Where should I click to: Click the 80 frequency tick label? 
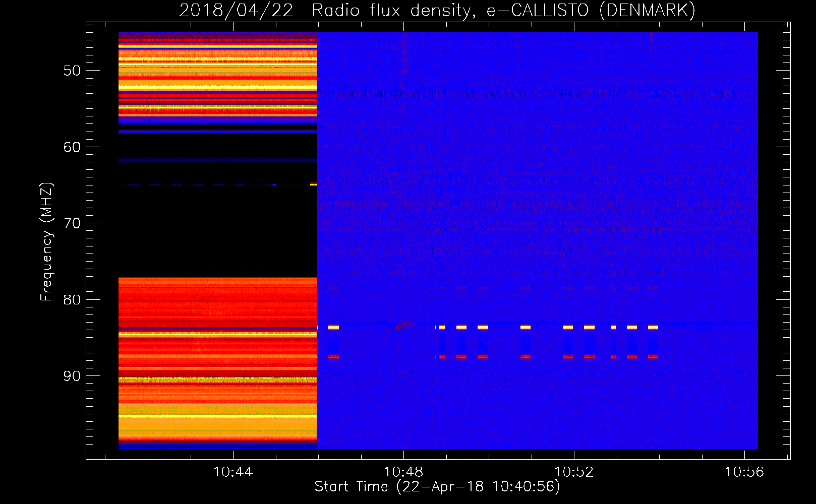click(x=72, y=300)
